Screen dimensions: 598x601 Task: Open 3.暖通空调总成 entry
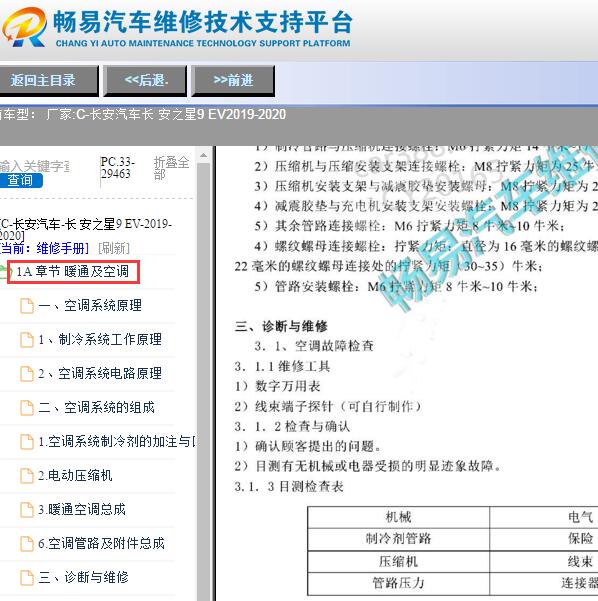pyautogui.click(x=82, y=509)
